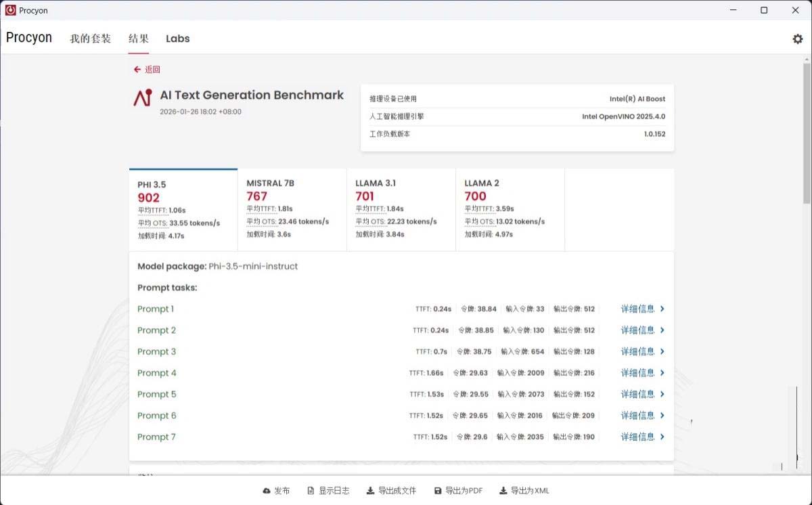Click the Procyon home logo text

(29, 38)
